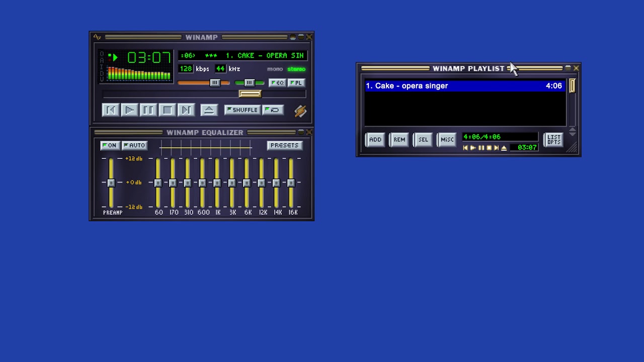Open the playlist SEL menu

click(x=423, y=140)
